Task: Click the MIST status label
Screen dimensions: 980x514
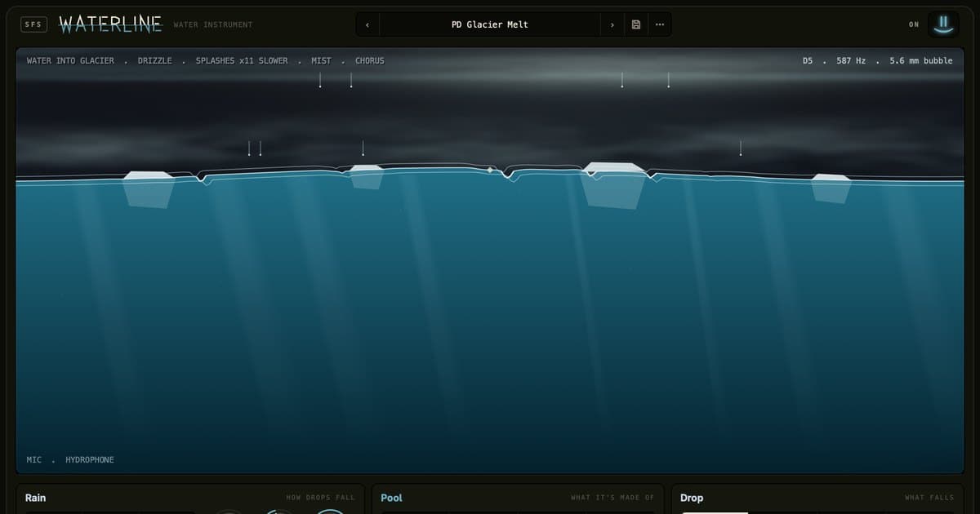Action: [x=322, y=60]
